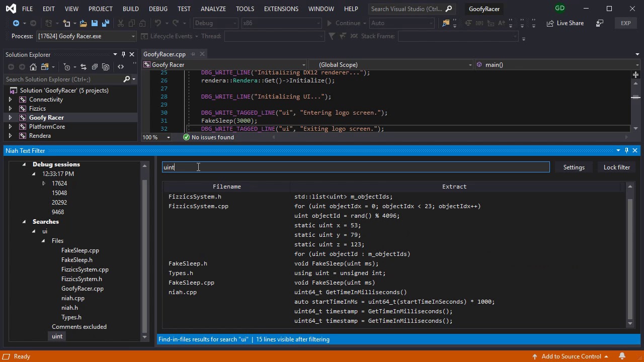Open the DEBUG menu
The height and width of the screenshot is (362, 644).
pos(158,9)
